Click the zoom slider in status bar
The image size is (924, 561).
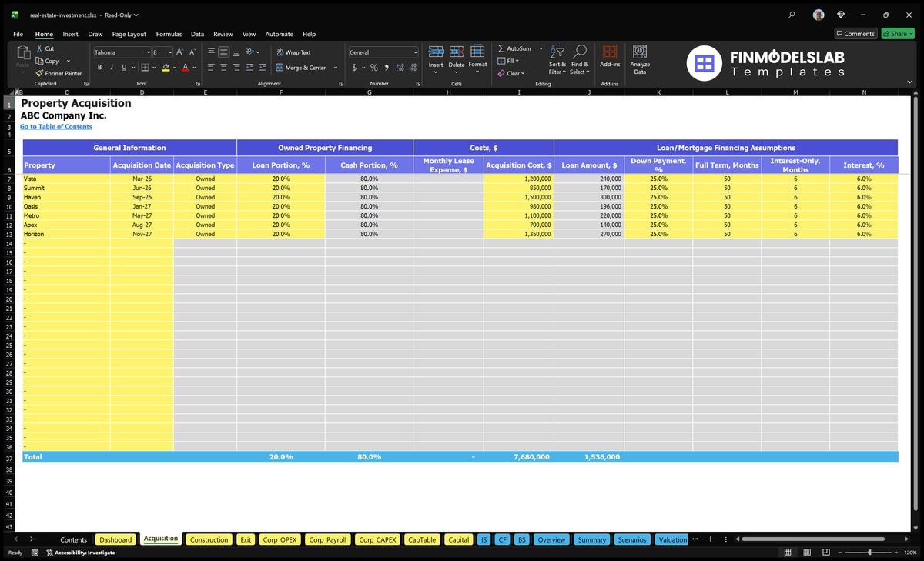click(869, 553)
